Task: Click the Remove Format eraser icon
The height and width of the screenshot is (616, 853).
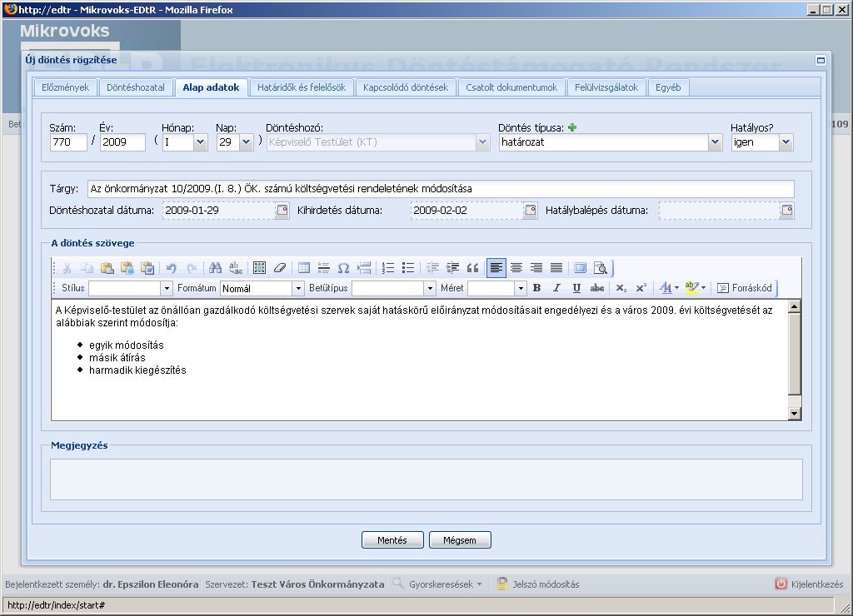Action: (280, 268)
